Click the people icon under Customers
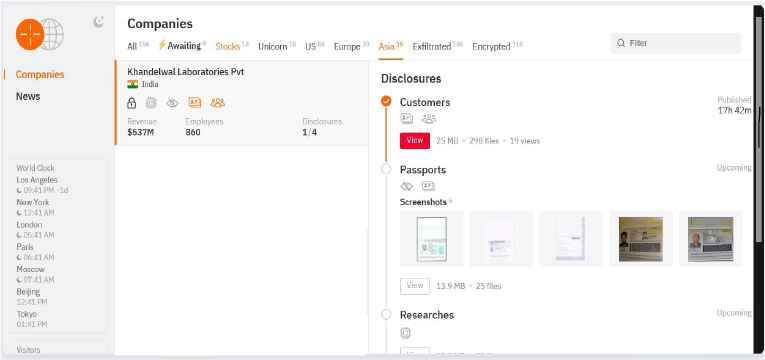The height and width of the screenshot is (360, 765). [429, 119]
